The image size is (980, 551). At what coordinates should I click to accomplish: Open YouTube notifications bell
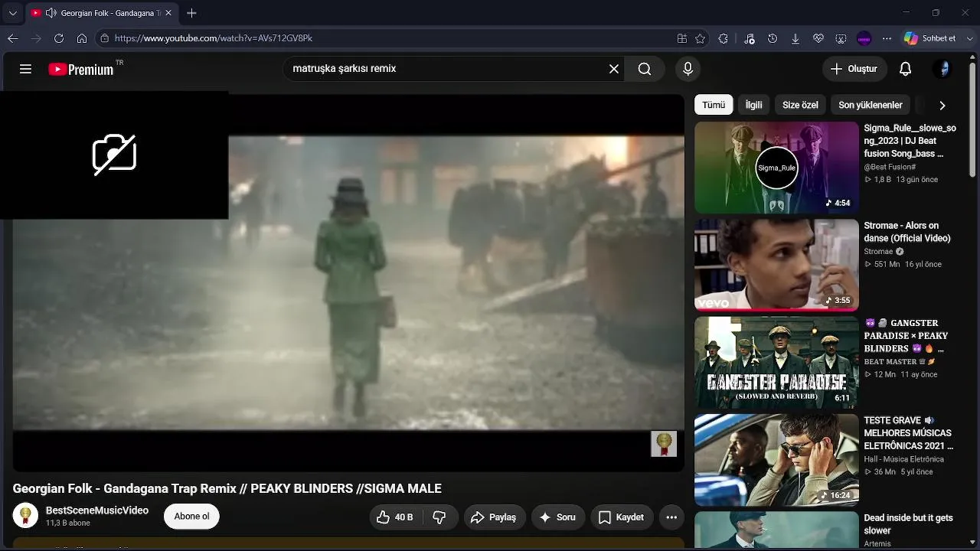click(905, 69)
